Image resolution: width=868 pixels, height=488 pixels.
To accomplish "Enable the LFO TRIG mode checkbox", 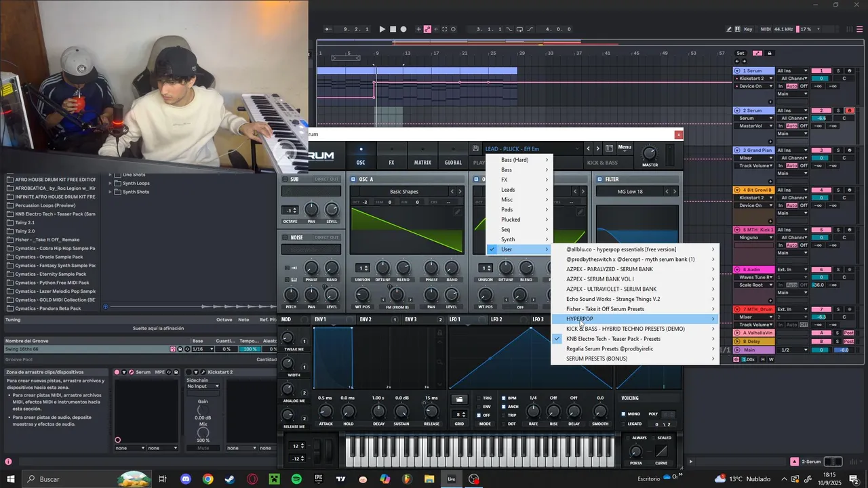I will point(479,399).
